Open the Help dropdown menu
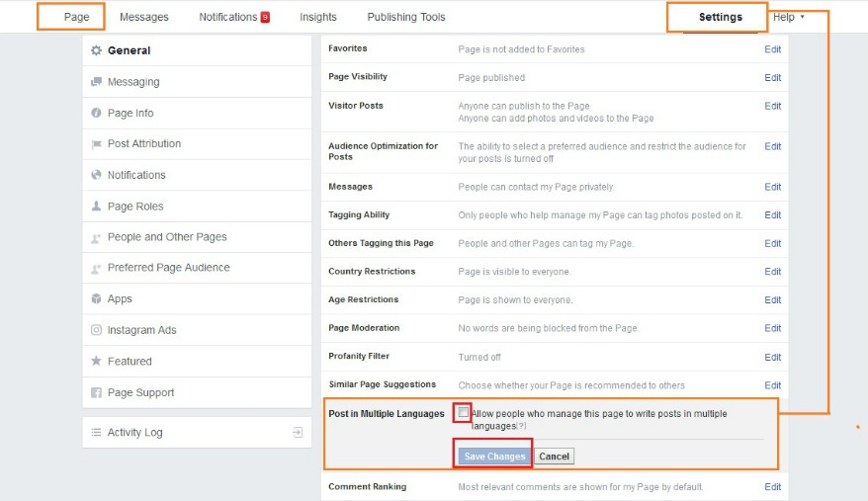This screenshot has width=868, height=501. click(788, 17)
